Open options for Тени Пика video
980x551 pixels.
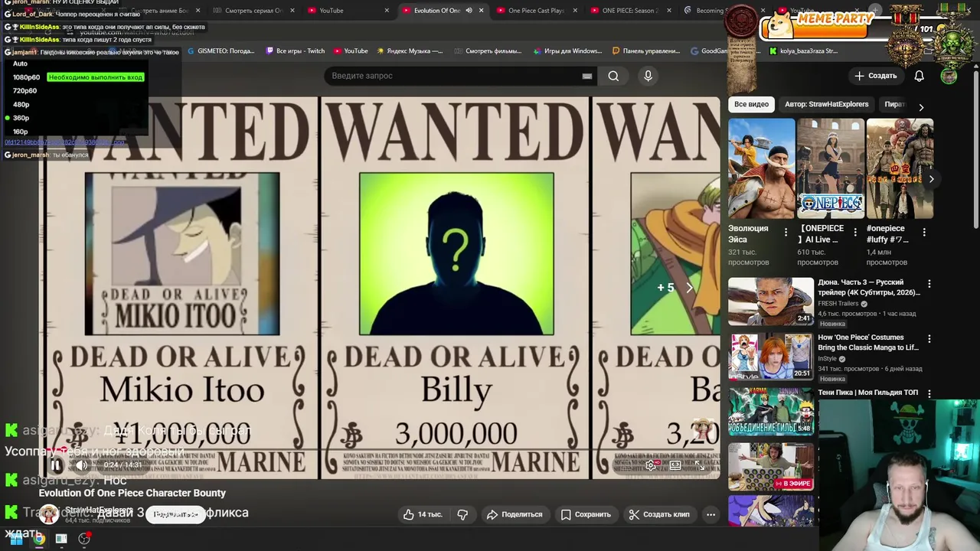[929, 393]
